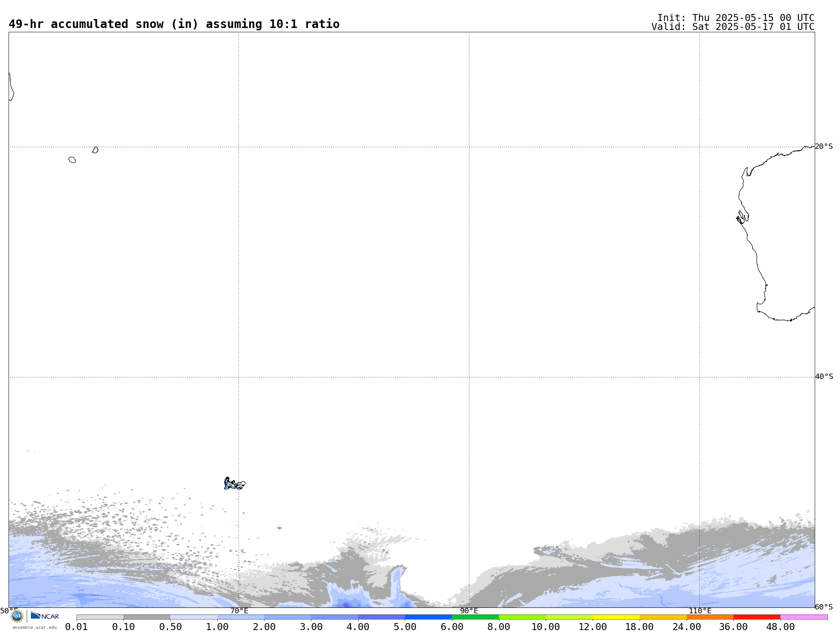Image resolution: width=840 pixels, height=632 pixels.
Task: Select the light gray 0.01–0.10 legend swatch
Action: click(x=100, y=617)
